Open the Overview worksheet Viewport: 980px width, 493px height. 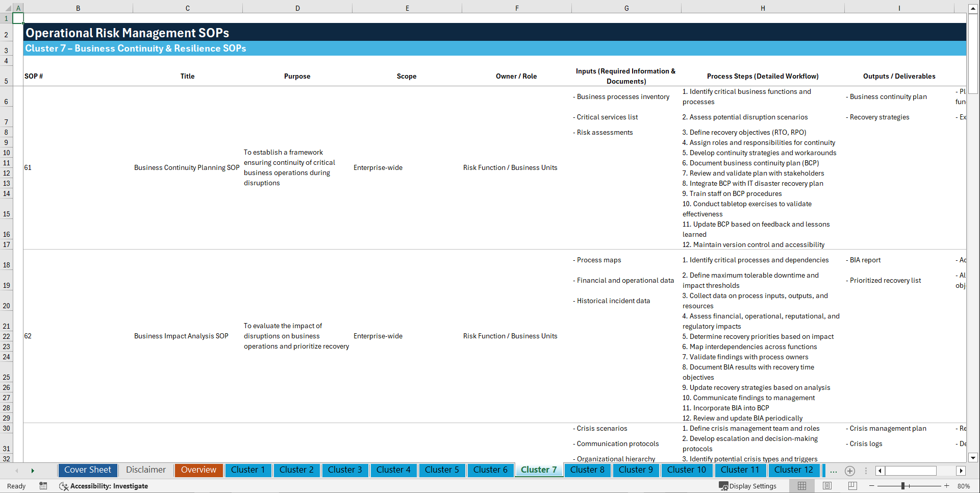[x=198, y=470]
